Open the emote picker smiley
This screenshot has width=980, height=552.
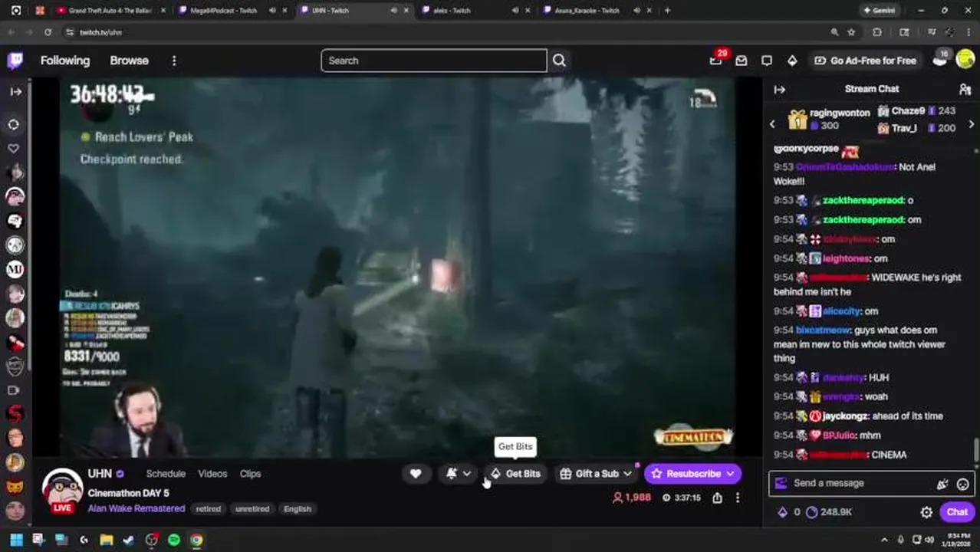pos(962,484)
